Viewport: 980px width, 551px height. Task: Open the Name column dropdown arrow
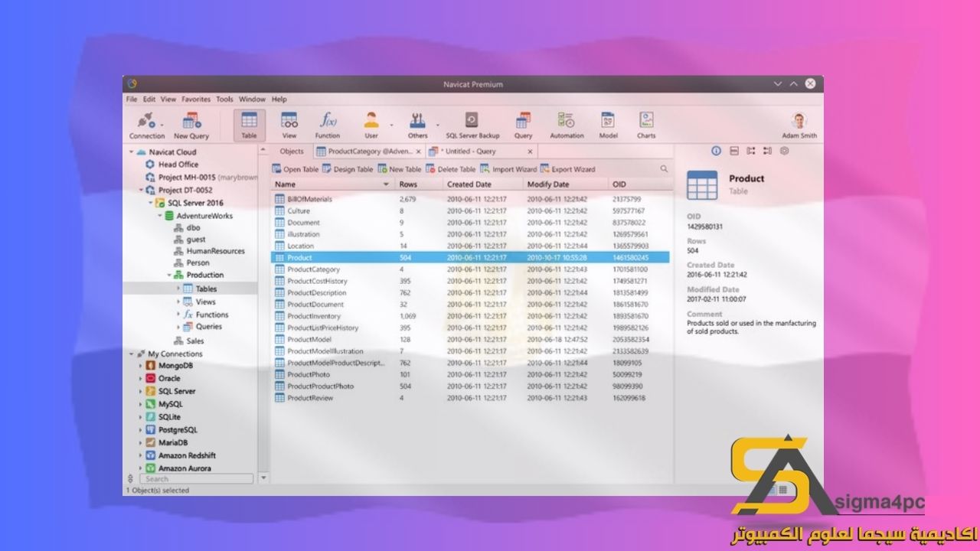[x=386, y=184]
